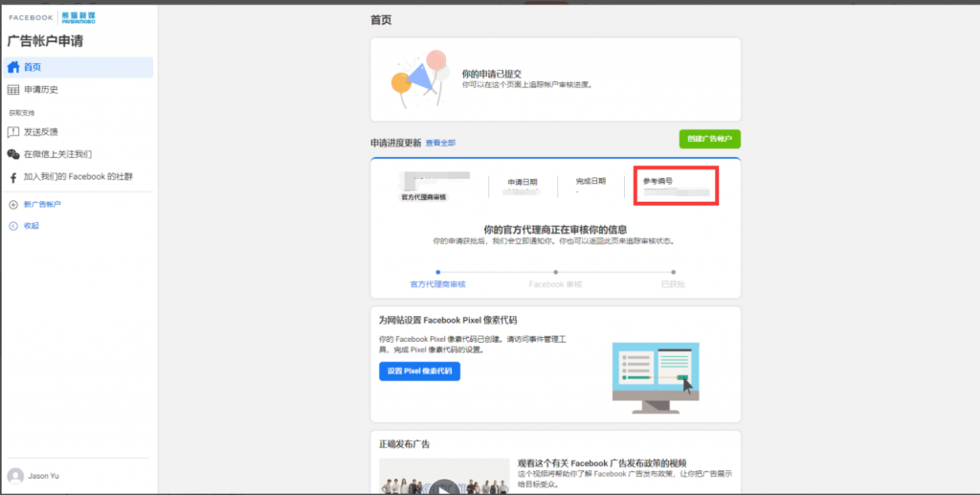This screenshot has width=980, height=495.
Task: Click the Facebook icon beside 加入我们的 Facebook 的社群
Action: (x=13, y=177)
